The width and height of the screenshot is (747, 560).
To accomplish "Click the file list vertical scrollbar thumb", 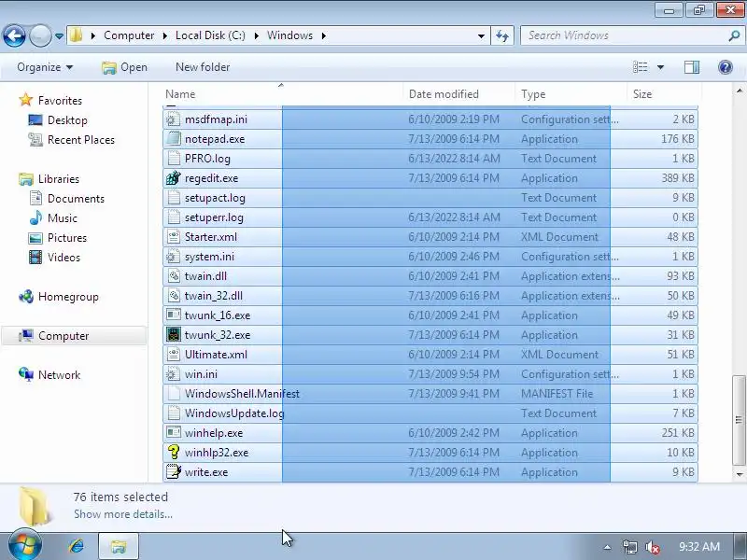I will pyautogui.click(x=739, y=419).
